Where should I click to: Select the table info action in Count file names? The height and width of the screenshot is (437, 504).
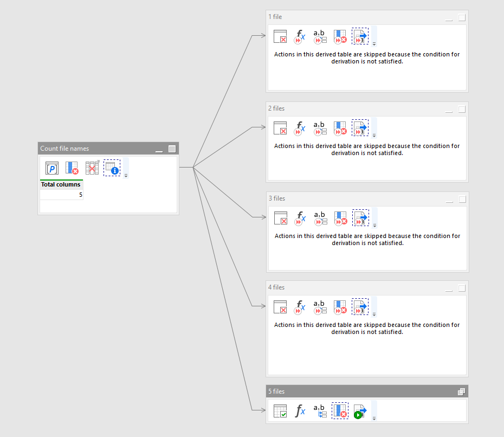[112, 168]
